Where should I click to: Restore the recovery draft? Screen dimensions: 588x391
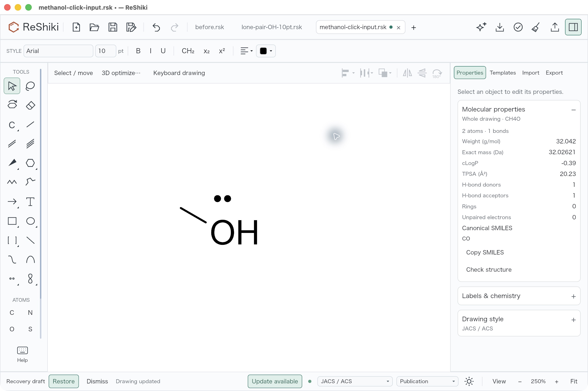(64, 381)
